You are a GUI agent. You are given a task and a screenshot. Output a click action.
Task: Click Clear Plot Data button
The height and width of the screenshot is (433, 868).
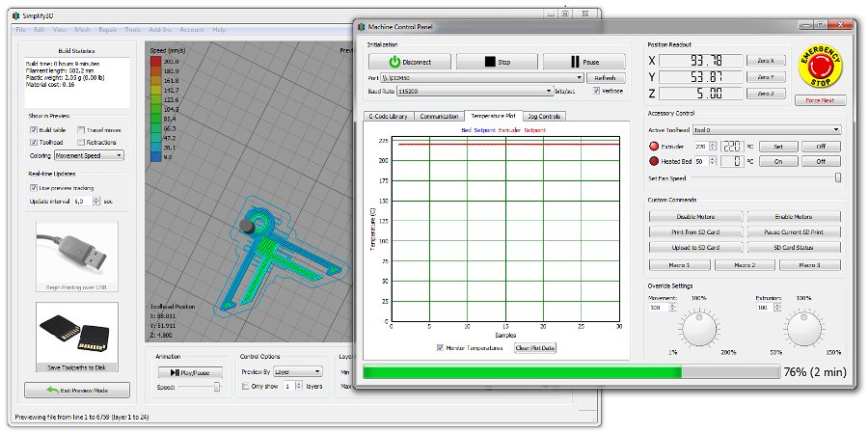(x=535, y=348)
